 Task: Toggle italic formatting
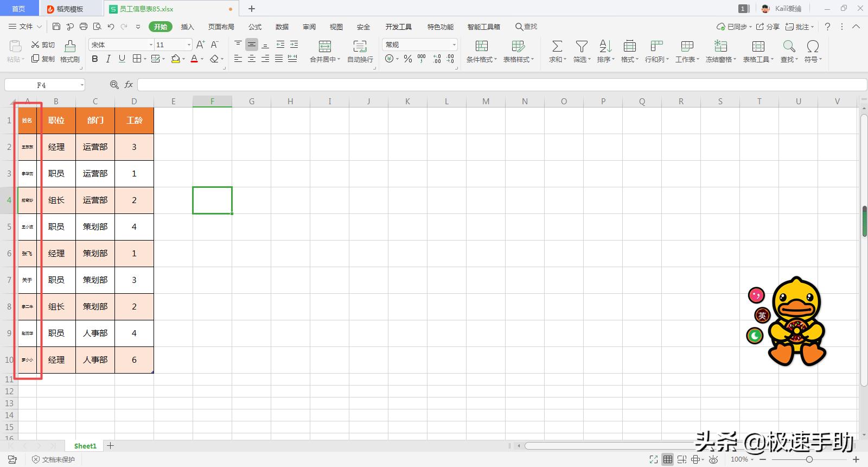point(108,59)
